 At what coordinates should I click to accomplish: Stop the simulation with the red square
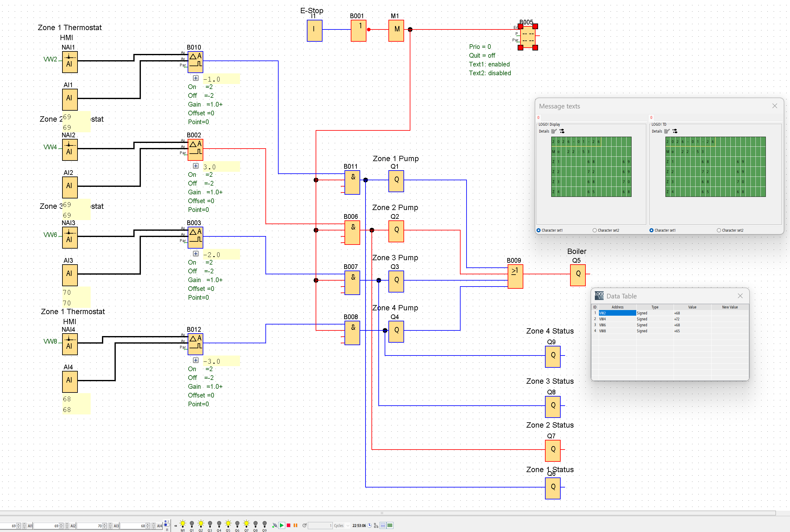pyautogui.click(x=289, y=525)
